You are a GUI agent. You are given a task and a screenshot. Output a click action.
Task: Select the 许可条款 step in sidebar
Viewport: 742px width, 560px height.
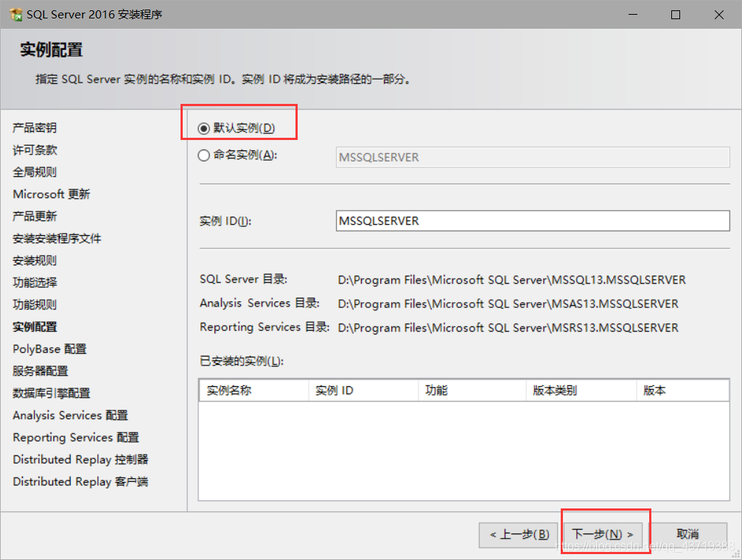(x=35, y=150)
